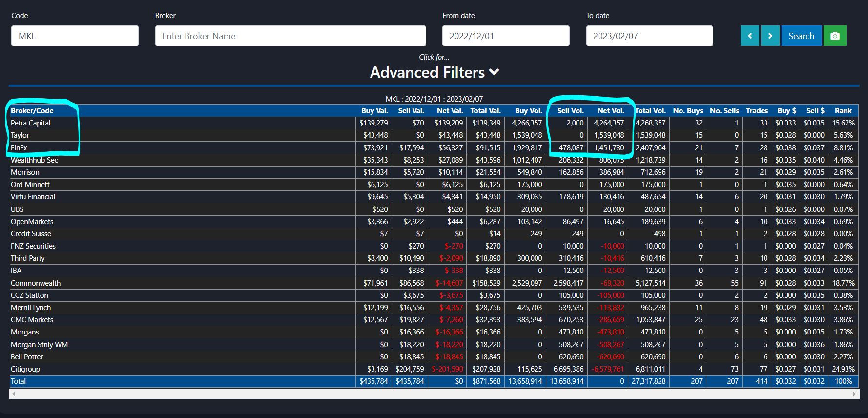Image resolution: width=868 pixels, height=418 pixels.
Task: Click Petra Capital's buy value $139,279
Action: click(373, 123)
